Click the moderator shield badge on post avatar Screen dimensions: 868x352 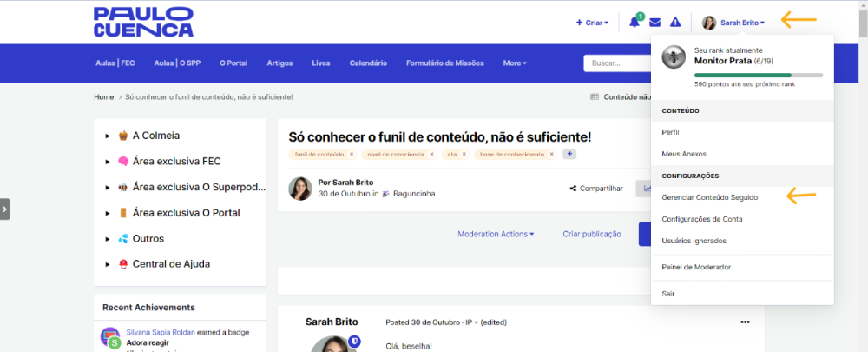coord(355,342)
